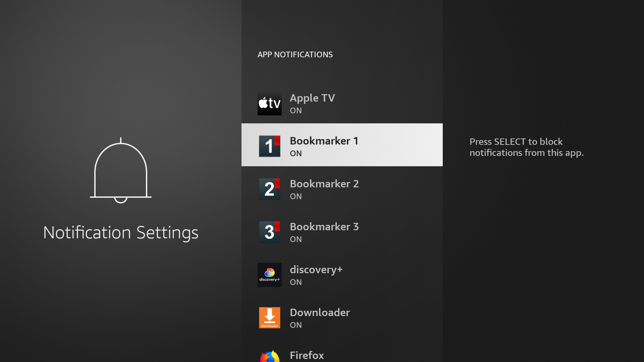
Task: Click the Apple TV app icon
Action: coord(270,103)
